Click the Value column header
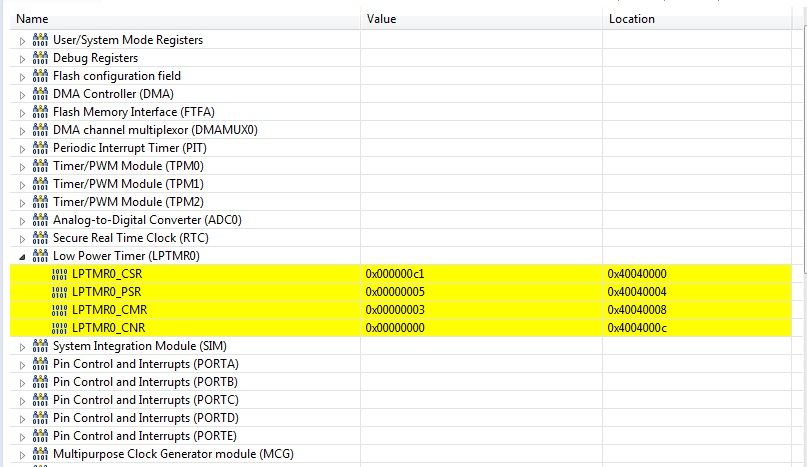This screenshot has height=467, width=807. (382, 19)
